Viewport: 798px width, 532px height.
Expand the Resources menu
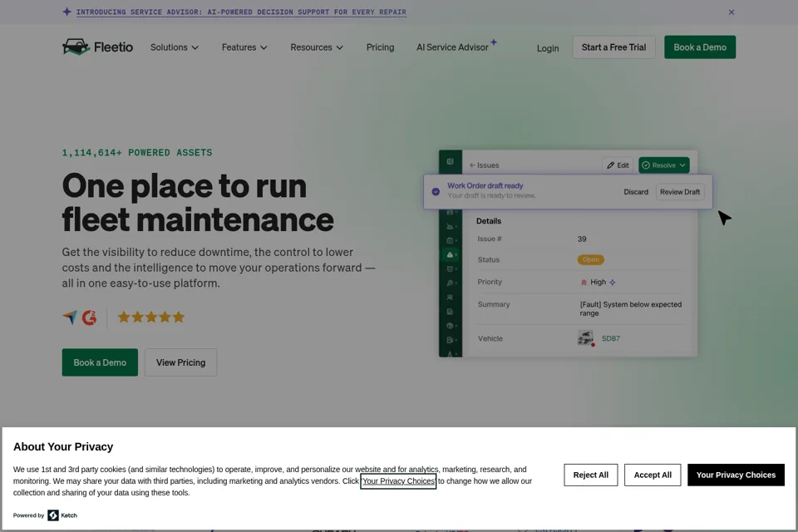tap(317, 47)
